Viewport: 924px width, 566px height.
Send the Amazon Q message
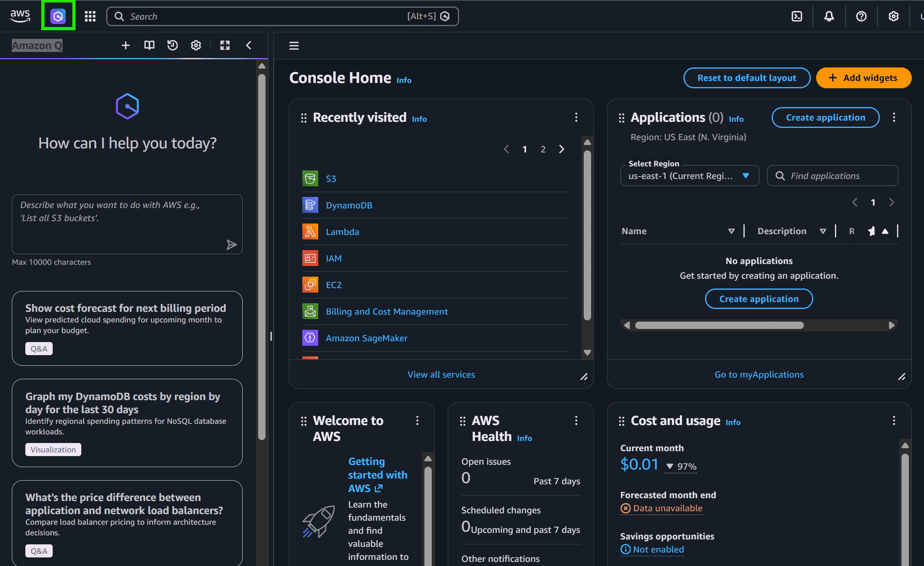pos(232,244)
